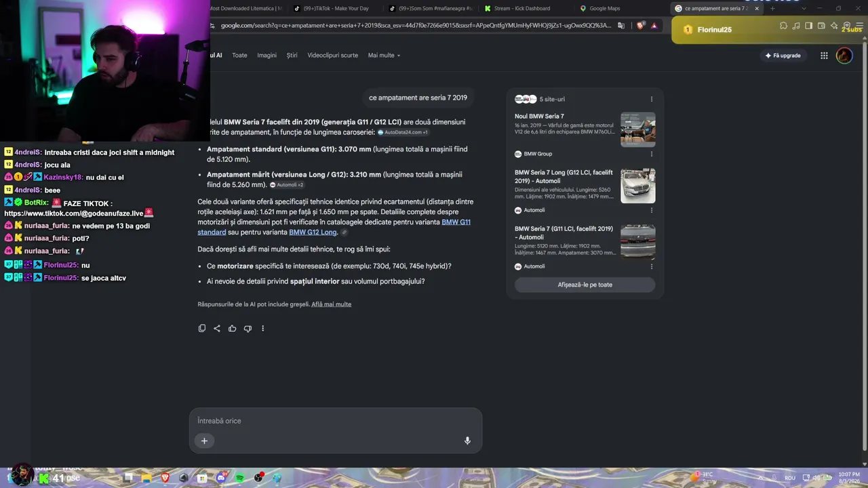Open Task View on the taskbar

tap(128, 478)
